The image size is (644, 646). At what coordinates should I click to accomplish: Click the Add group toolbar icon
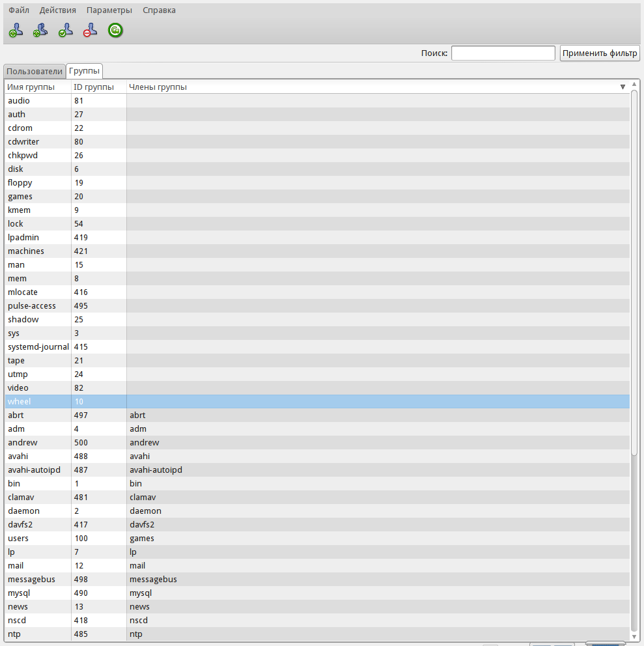tap(40, 30)
